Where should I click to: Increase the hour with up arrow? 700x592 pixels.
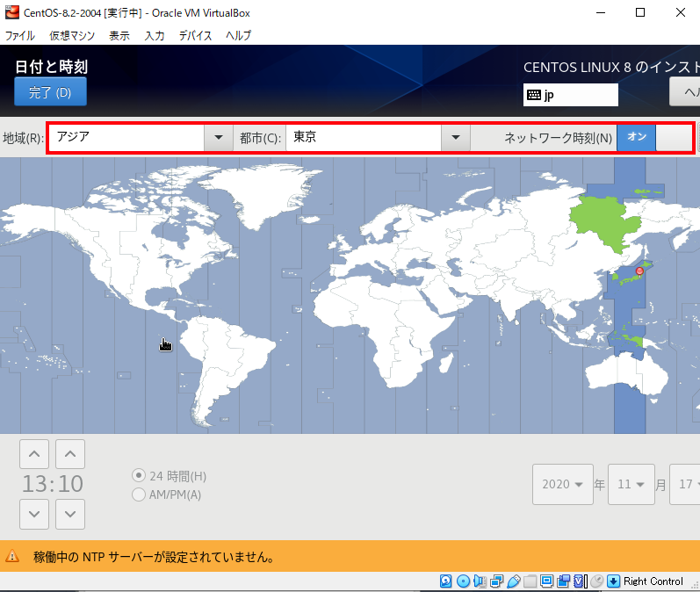[34, 454]
